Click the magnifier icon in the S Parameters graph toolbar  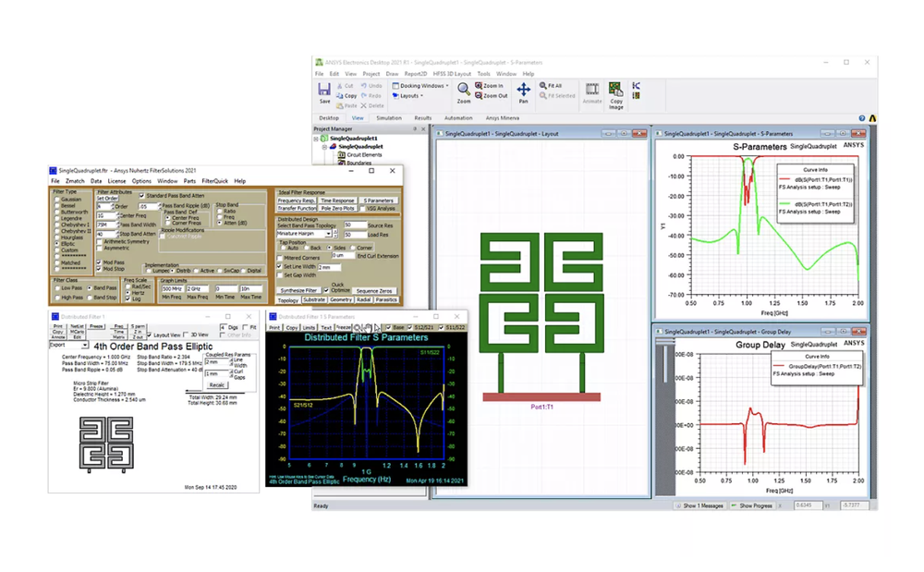[357, 327]
